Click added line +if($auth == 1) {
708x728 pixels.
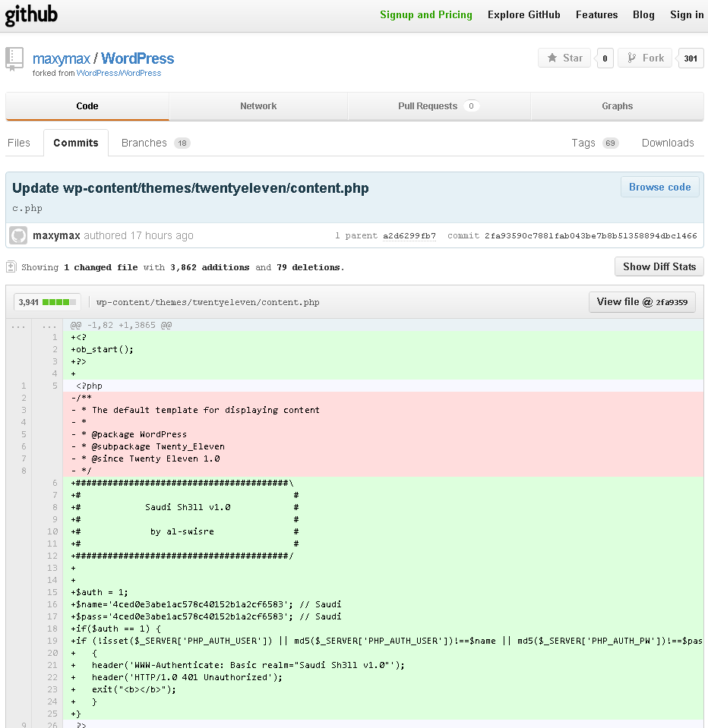[383, 629]
